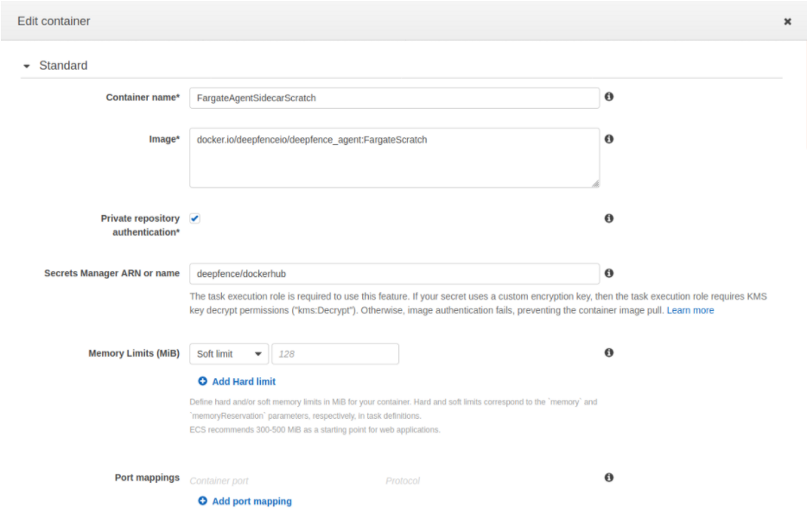This screenshot has width=807, height=532.
Task: Open the Soft limit dropdown
Action: click(229, 354)
